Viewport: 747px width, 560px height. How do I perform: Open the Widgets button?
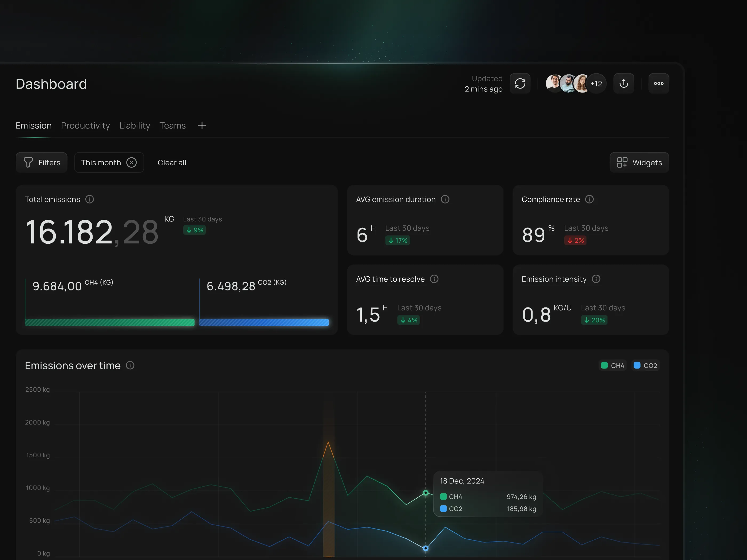pyautogui.click(x=639, y=163)
